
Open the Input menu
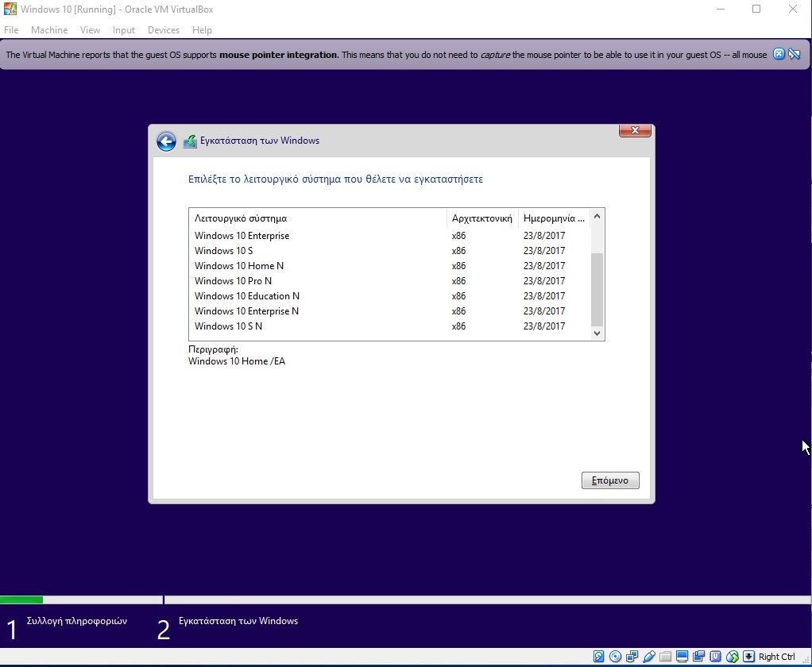(124, 30)
